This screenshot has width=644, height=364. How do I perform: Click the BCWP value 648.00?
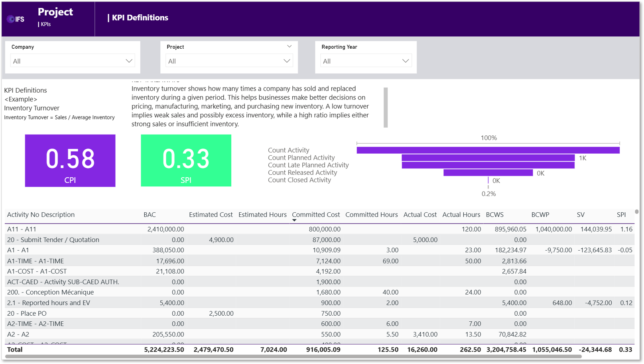pyautogui.click(x=562, y=303)
